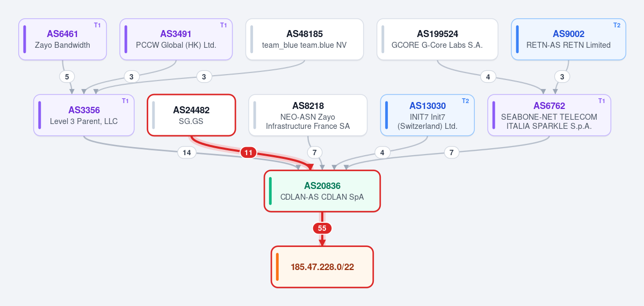Select the AS13030 Init7 node
The height and width of the screenshot is (306, 644).
(x=428, y=115)
